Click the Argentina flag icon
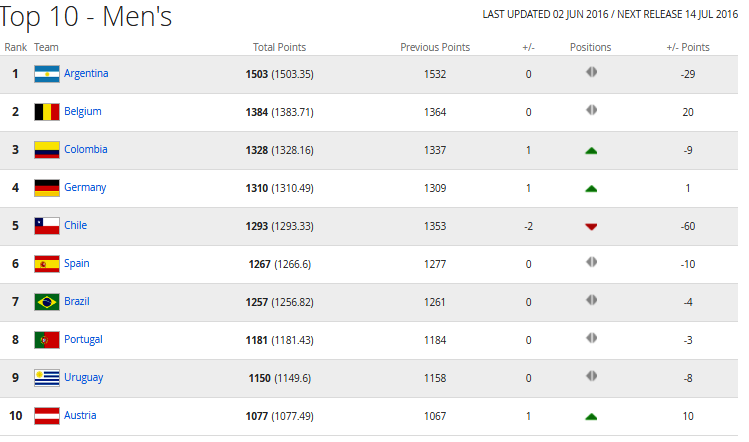Screen dimensions: 749x442 47,74
